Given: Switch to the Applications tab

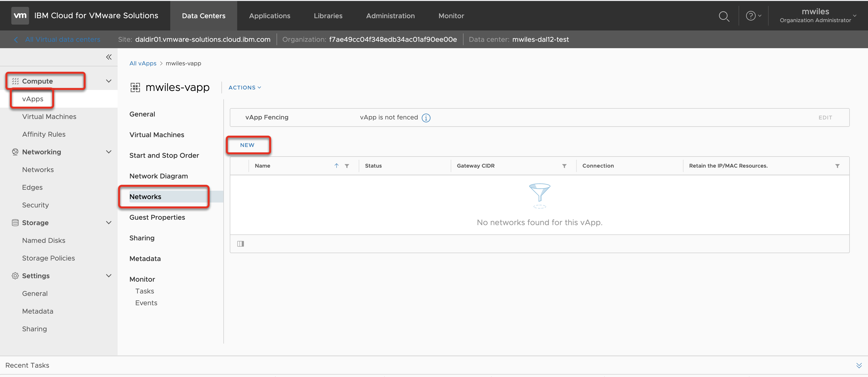Looking at the screenshot, I should (269, 16).
